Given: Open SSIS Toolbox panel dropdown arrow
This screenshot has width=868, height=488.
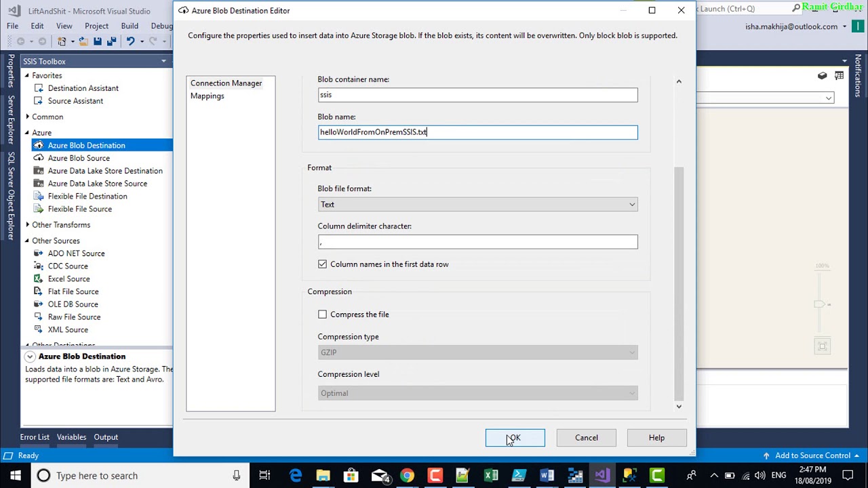Looking at the screenshot, I should pos(163,61).
